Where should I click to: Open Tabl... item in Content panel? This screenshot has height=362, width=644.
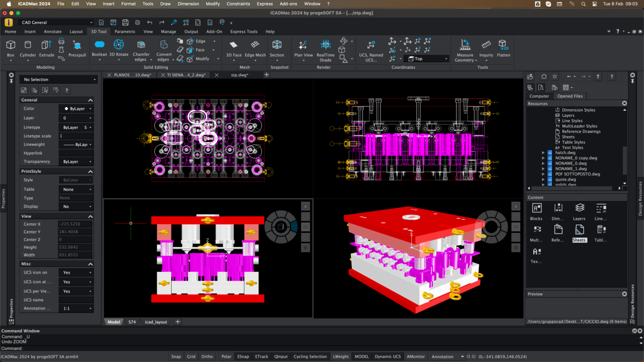(600, 233)
